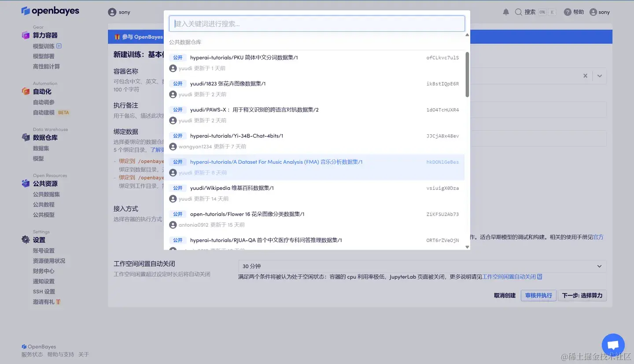Click the 自动化 sidebar icon

coord(26,92)
